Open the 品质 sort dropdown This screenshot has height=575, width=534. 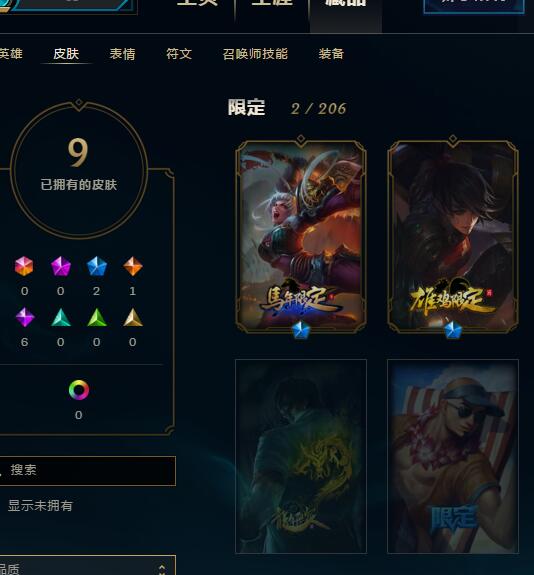(87, 566)
